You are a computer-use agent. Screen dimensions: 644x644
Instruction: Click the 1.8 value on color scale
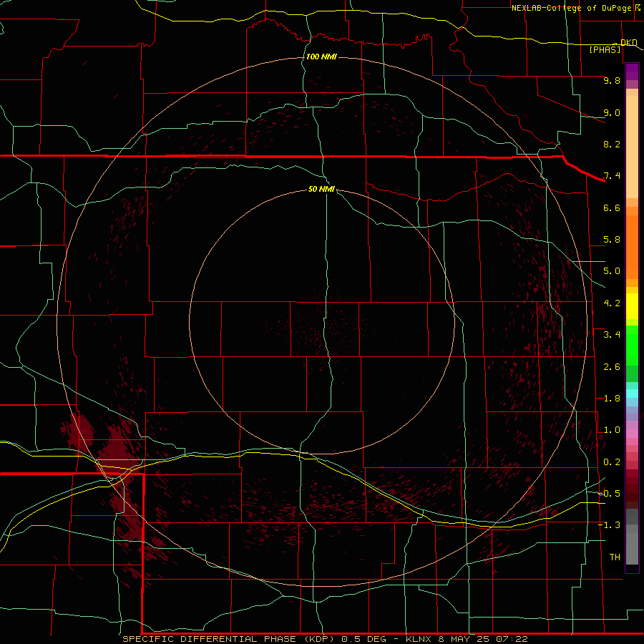[x=612, y=399]
